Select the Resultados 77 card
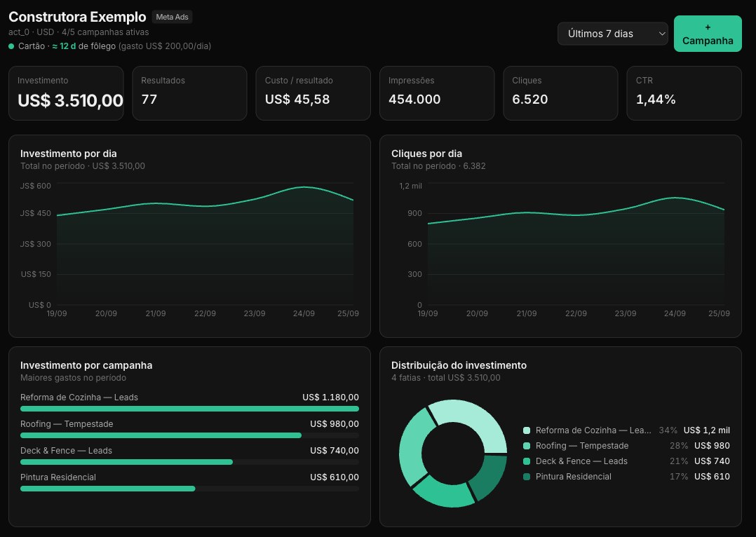This screenshot has height=537, width=756. point(189,93)
